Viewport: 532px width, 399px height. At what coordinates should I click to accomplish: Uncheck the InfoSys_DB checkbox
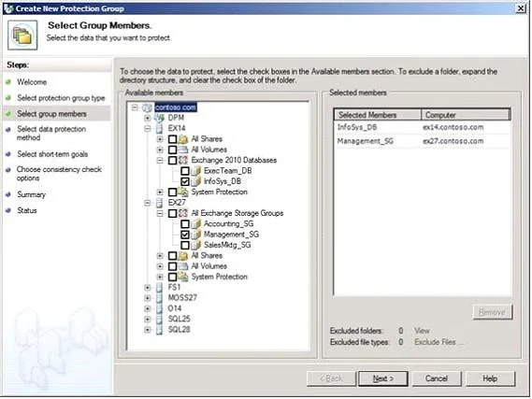point(185,181)
